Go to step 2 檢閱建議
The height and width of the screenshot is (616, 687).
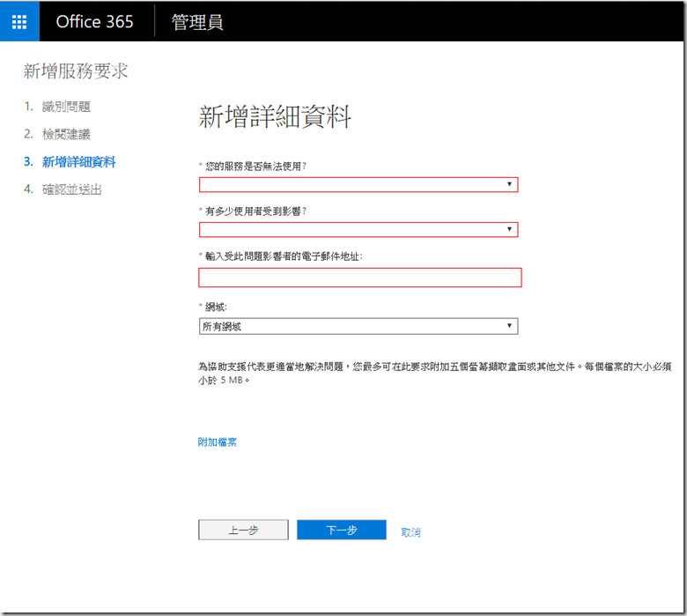point(66,134)
